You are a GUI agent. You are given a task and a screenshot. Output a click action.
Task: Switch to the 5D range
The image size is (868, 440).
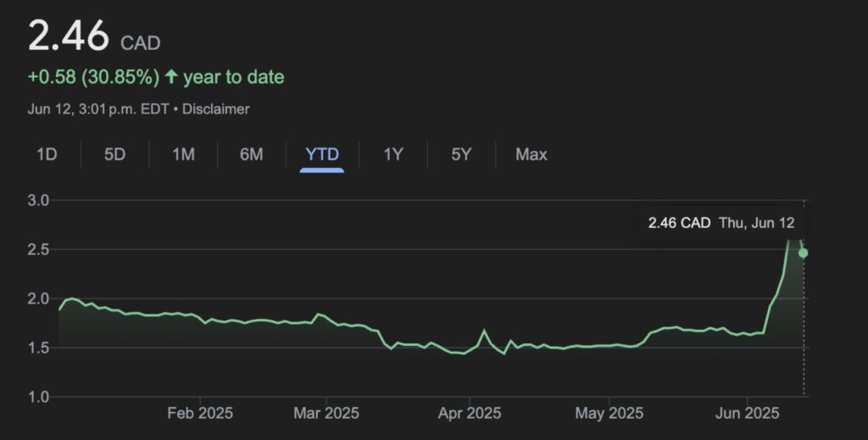[115, 153]
